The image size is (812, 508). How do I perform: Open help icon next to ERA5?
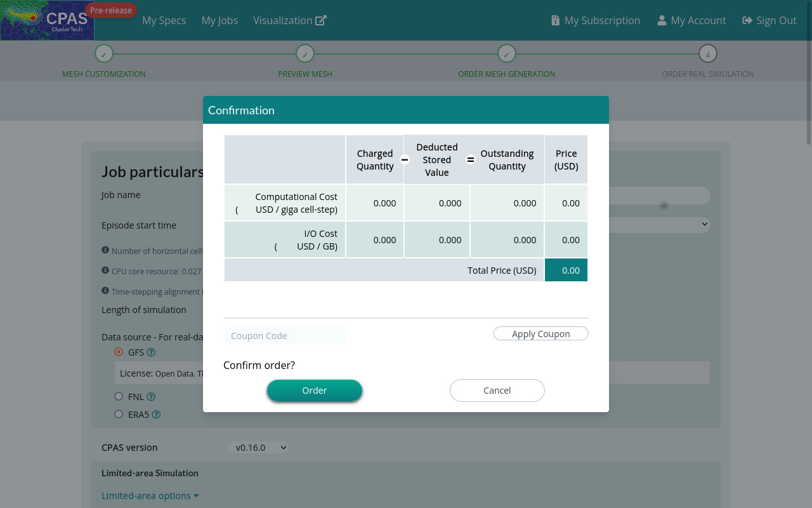156,415
